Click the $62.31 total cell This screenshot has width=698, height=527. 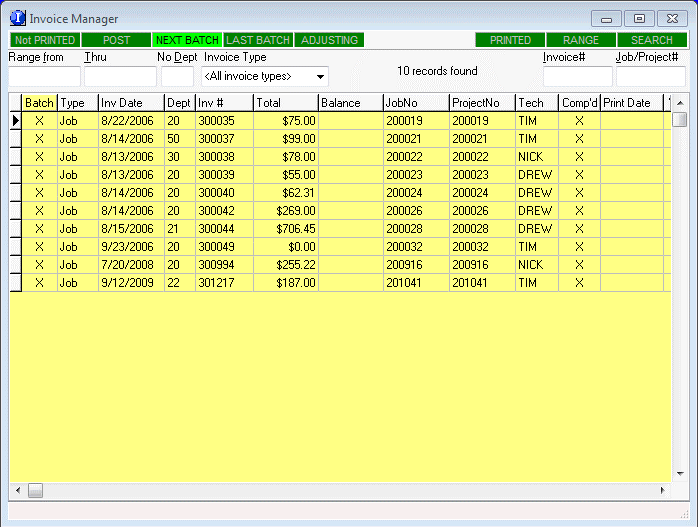[x=286, y=193]
